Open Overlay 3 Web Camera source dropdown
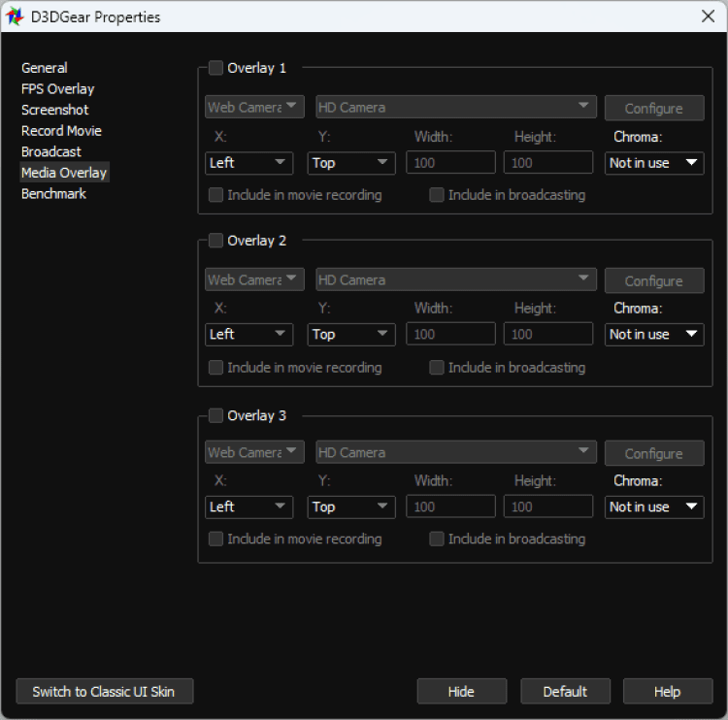 pyautogui.click(x=254, y=452)
